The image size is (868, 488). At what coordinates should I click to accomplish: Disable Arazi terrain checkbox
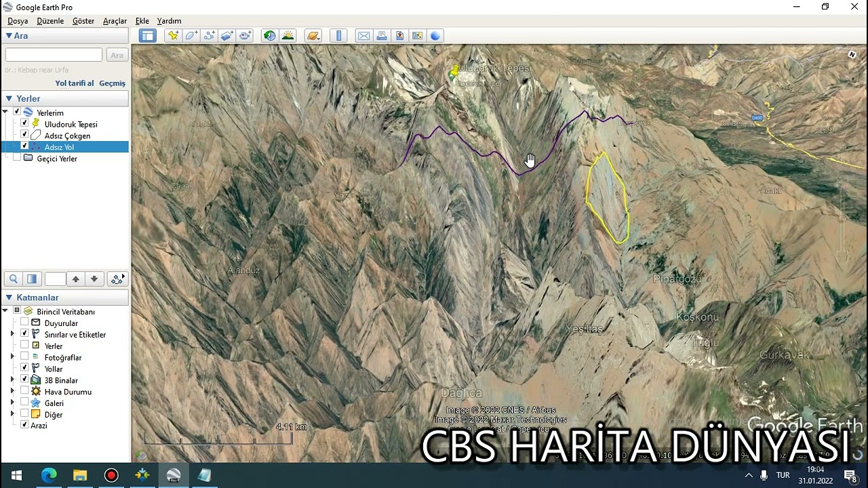25,425
